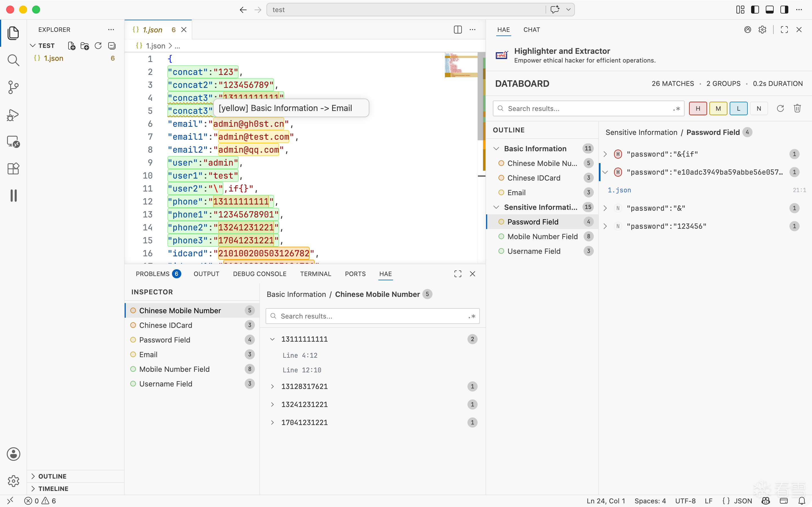Viewport: 812px width, 507px height.
Task: Switch to the CHAT tab
Action: coord(531,30)
